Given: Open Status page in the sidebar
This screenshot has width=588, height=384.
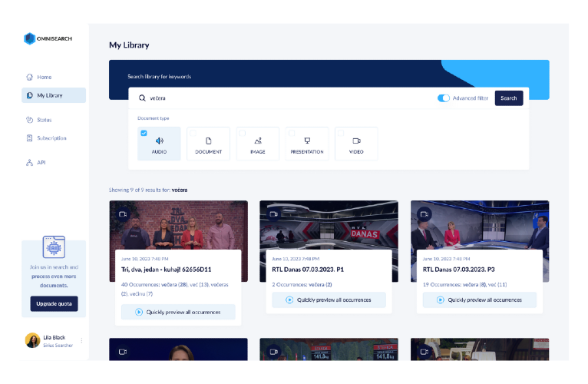Looking at the screenshot, I should pyautogui.click(x=54, y=120).
